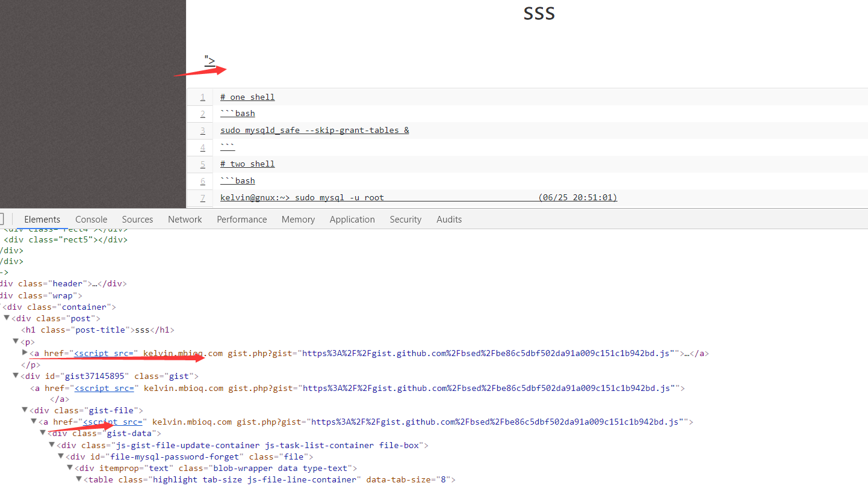This screenshot has height=486, width=868.
Task: Select the Sources tab
Action: click(137, 219)
